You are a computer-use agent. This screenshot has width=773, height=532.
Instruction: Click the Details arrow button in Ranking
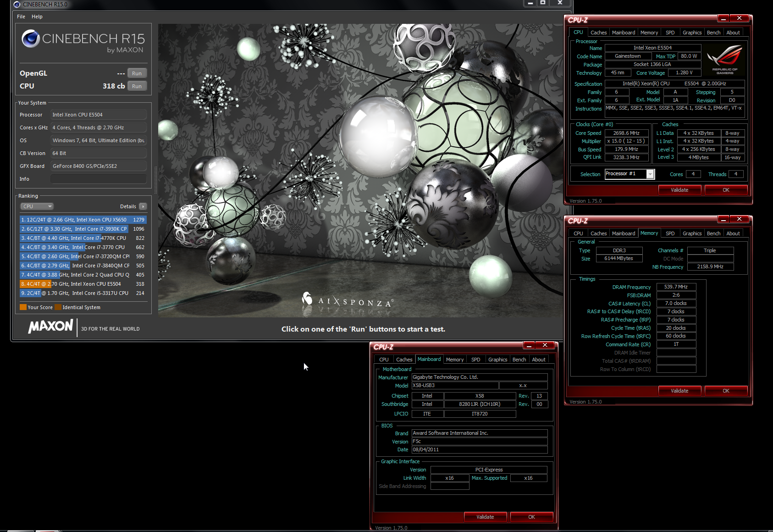click(x=143, y=206)
